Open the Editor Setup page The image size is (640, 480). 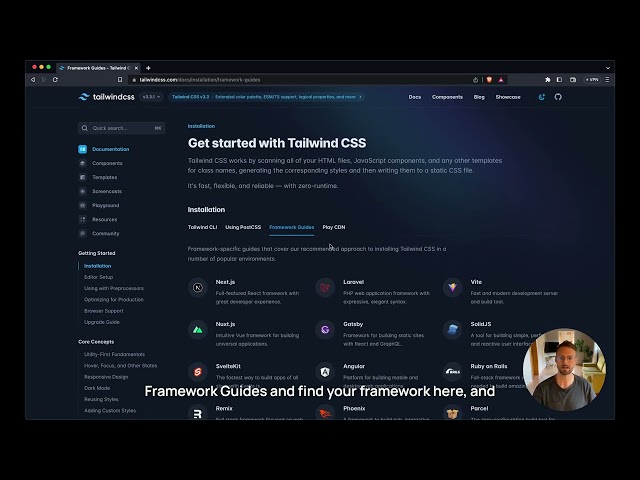[98, 277]
